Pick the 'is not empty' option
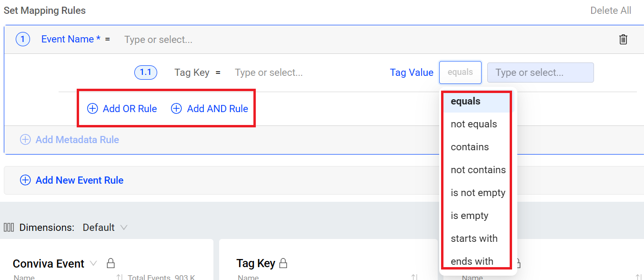Image resolution: width=644 pixels, height=280 pixels. [478, 193]
